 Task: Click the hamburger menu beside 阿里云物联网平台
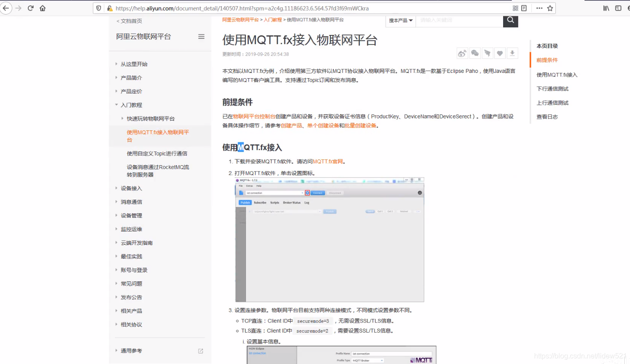click(201, 37)
